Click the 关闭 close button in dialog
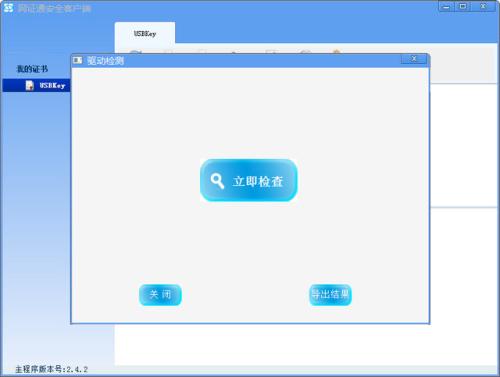The image size is (500, 377). [x=160, y=295]
